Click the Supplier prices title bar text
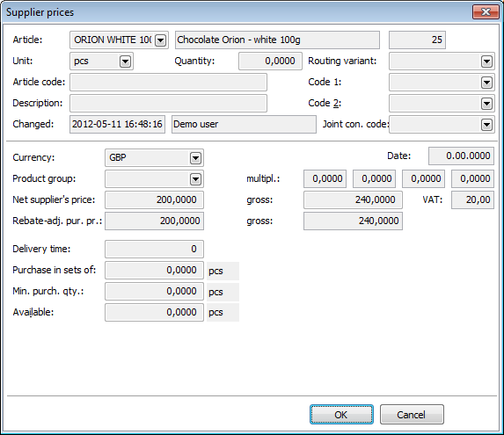The width and height of the screenshot is (504, 435). pyautogui.click(x=40, y=12)
